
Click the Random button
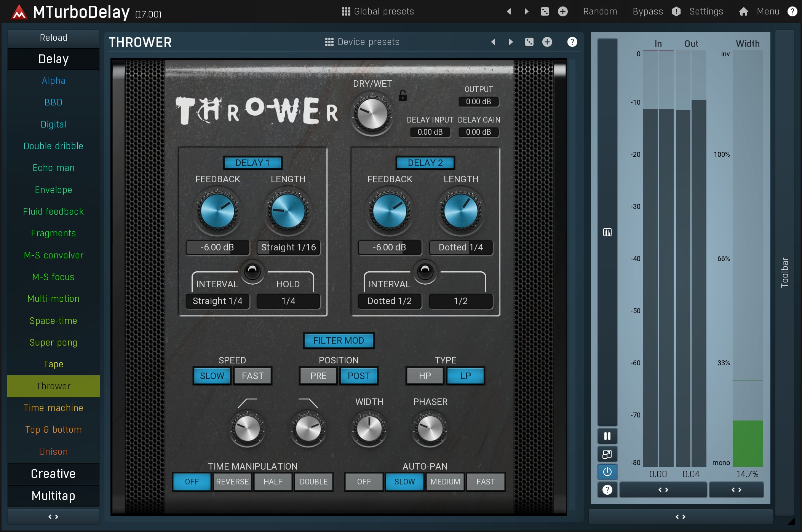[600, 11]
